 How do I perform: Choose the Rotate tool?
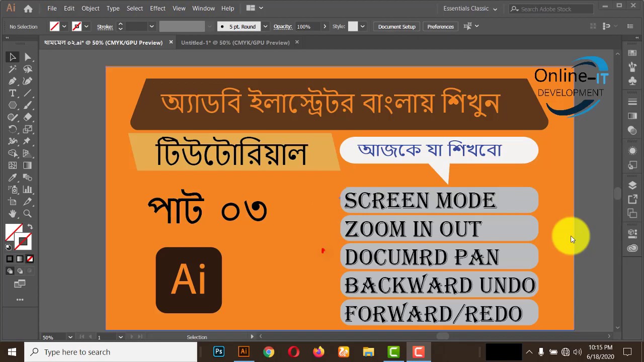click(x=13, y=129)
